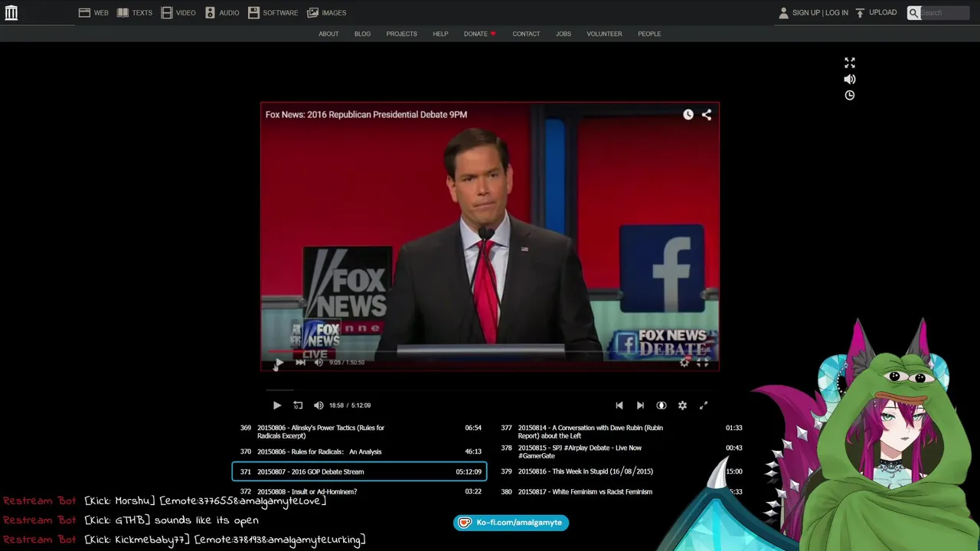Open the About page
Viewport: 980px width, 551px height.
point(328,34)
